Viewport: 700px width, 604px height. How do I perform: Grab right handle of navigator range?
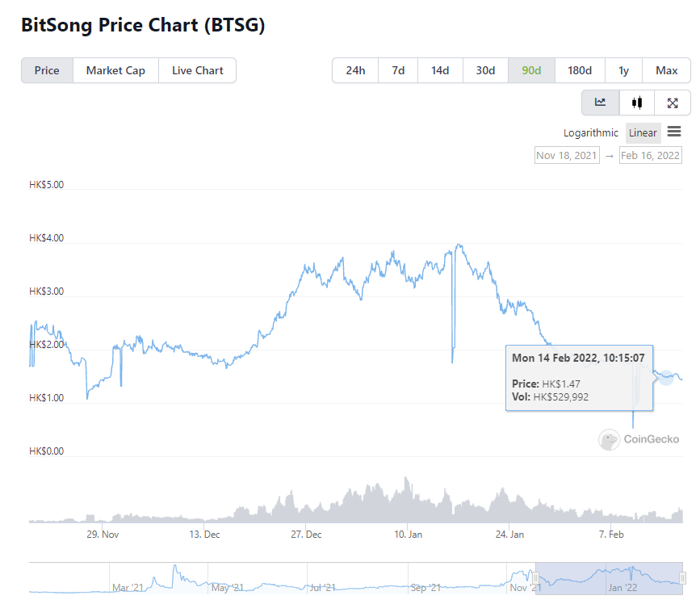(x=682, y=578)
